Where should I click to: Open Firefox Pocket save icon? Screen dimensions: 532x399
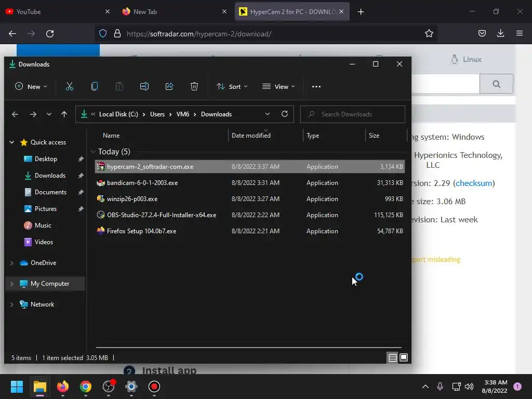482,34
